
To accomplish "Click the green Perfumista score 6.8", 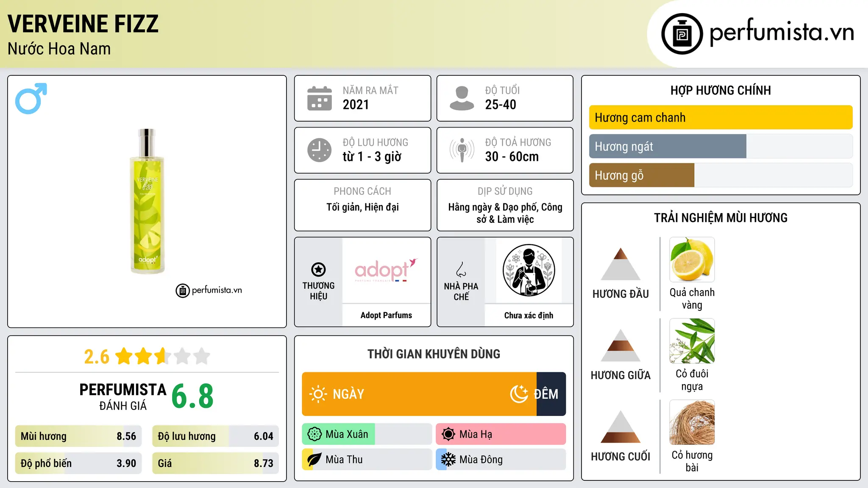I will point(192,396).
